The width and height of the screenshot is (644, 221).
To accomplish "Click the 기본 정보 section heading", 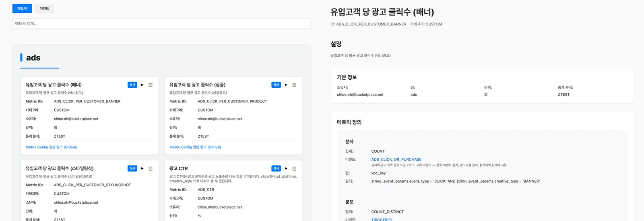I will pos(347,77).
